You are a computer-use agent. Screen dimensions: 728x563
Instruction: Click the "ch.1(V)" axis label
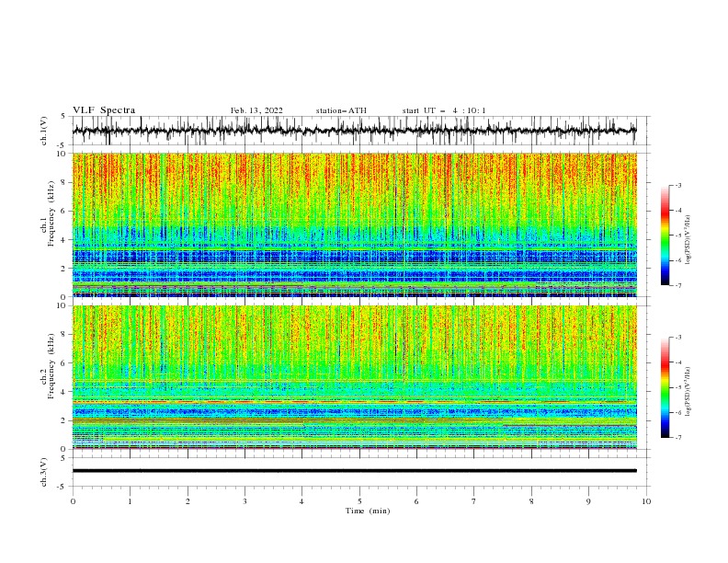pyautogui.click(x=44, y=131)
